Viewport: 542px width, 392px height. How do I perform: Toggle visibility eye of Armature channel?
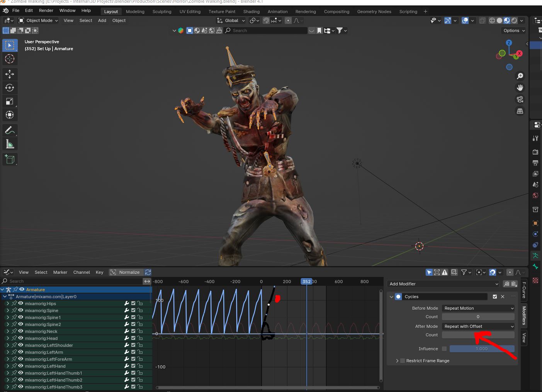click(22, 289)
